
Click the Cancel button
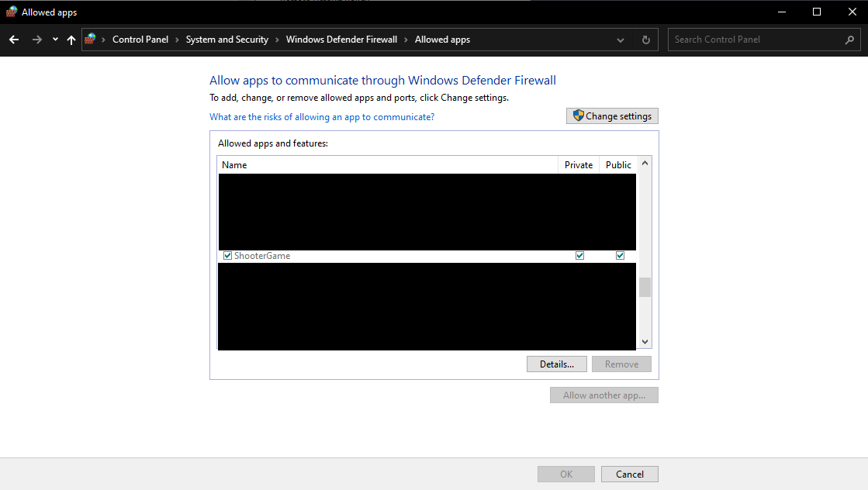(x=630, y=474)
